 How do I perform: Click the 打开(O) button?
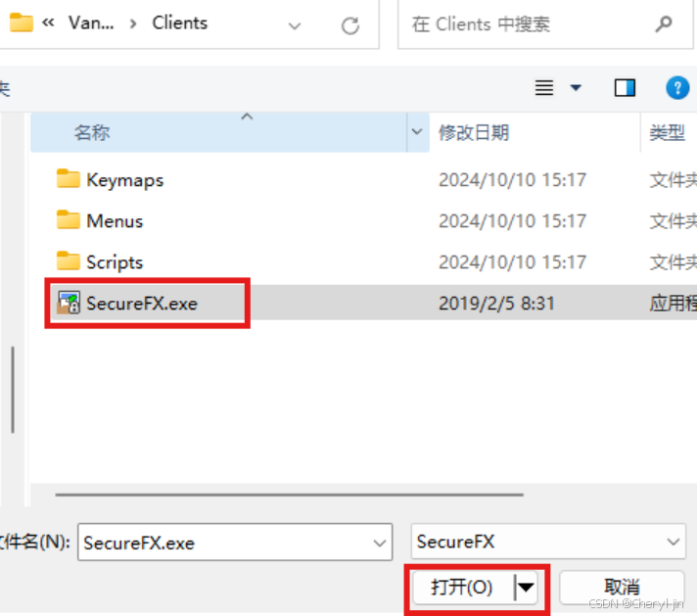(462, 588)
